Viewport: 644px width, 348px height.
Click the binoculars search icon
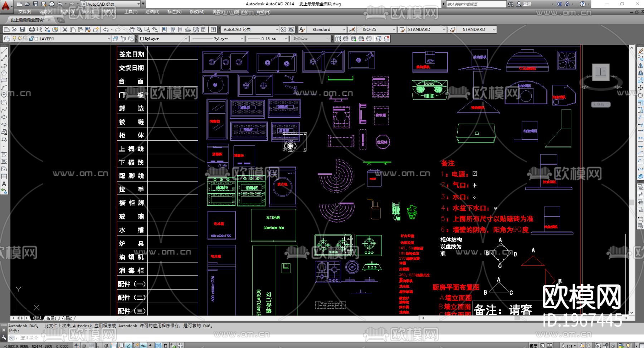(x=511, y=4)
